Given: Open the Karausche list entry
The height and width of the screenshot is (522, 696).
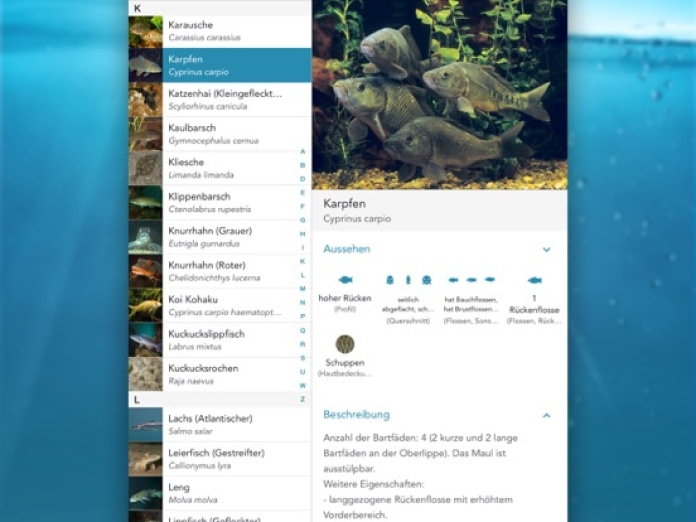Looking at the screenshot, I should point(220,32).
